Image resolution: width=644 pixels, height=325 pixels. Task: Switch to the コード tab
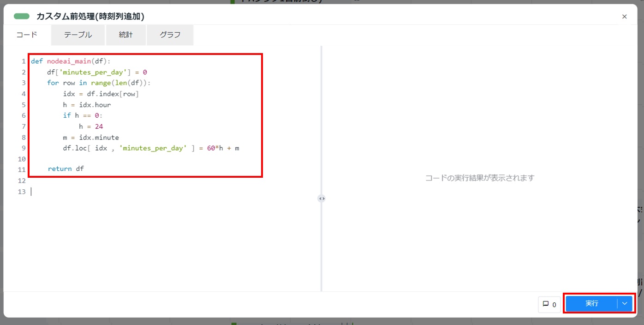coord(27,35)
